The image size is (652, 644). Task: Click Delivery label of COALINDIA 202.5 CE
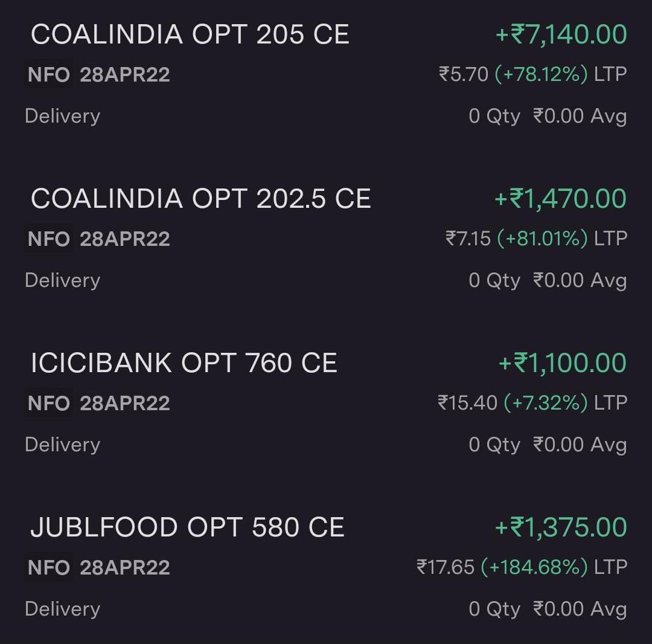click(x=62, y=280)
